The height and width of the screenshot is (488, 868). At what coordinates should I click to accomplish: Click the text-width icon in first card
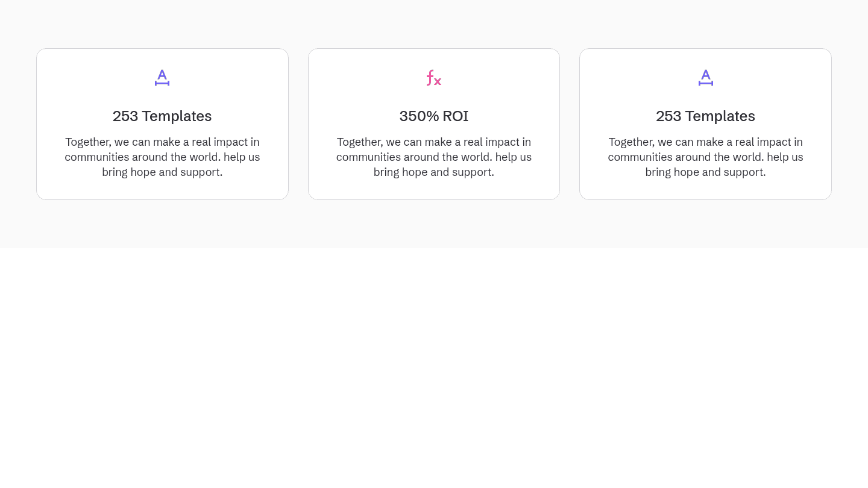tap(162, 78)
